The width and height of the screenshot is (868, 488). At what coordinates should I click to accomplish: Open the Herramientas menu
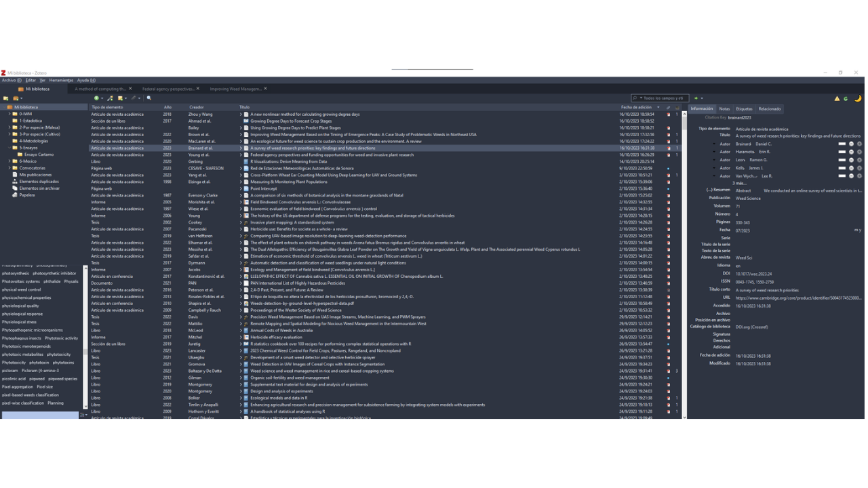coord(61,81)
